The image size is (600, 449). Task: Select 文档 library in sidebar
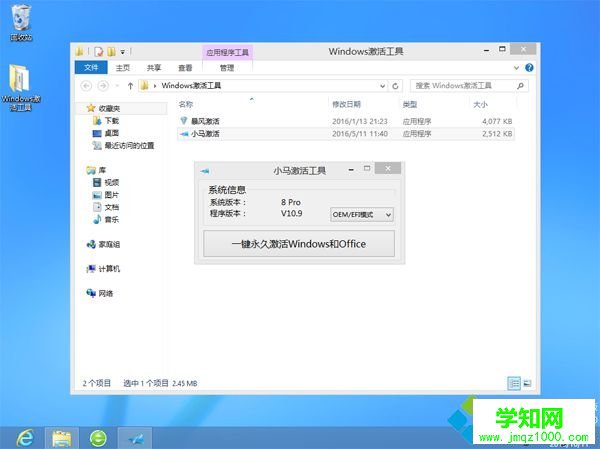(106, 207)
